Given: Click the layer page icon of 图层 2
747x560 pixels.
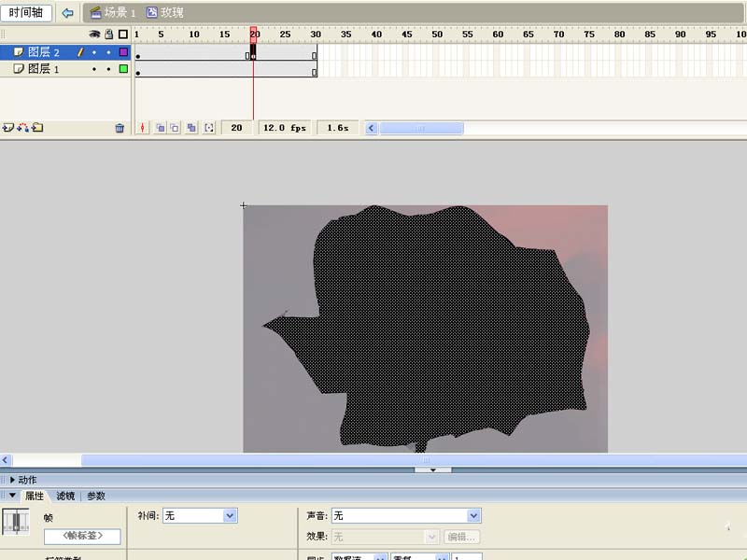Looking at the screenshot, I should (19, 52).
